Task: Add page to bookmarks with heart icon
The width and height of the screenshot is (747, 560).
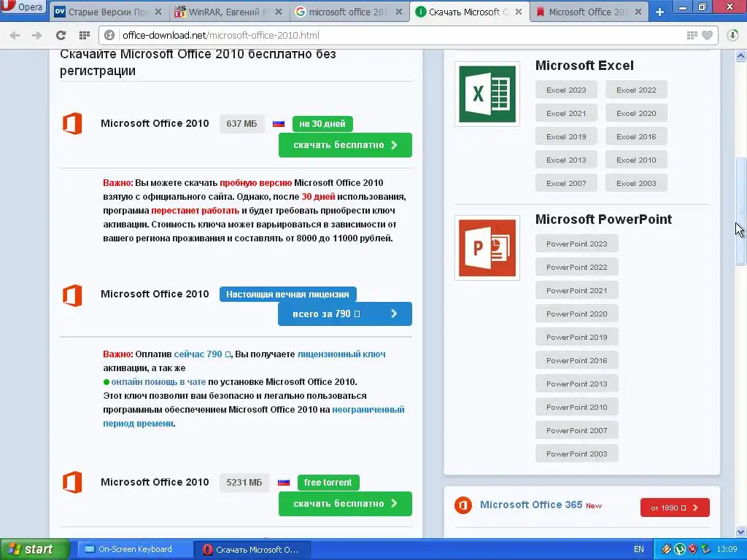Action: pos(708,35)
